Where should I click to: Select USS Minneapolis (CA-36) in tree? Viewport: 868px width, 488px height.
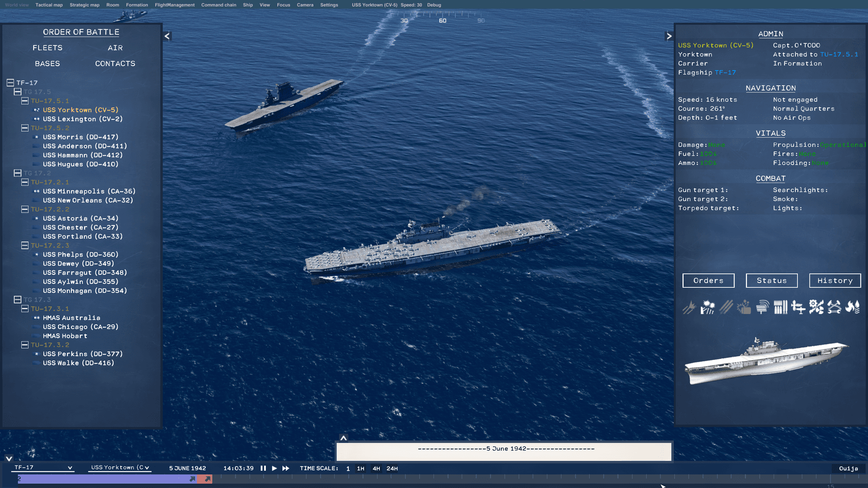[90, 191]
